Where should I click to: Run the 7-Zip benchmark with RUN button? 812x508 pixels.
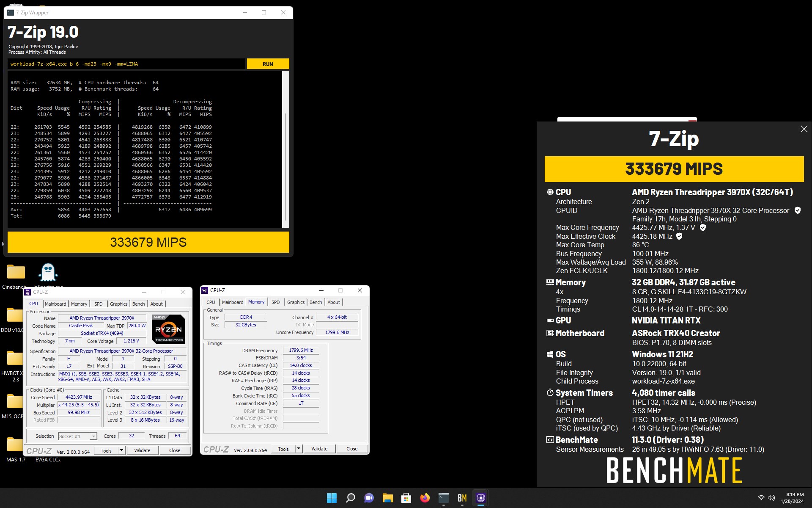[x=268, y=64]
